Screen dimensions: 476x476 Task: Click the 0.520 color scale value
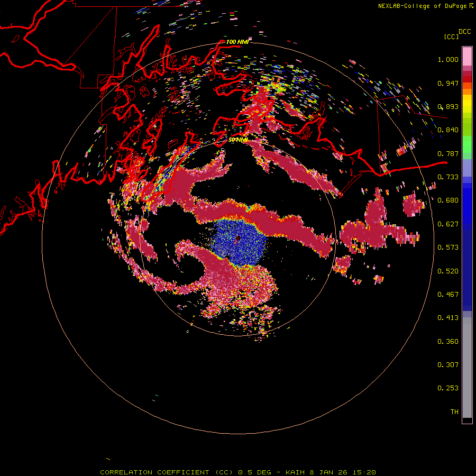click(x=448, y=271)
